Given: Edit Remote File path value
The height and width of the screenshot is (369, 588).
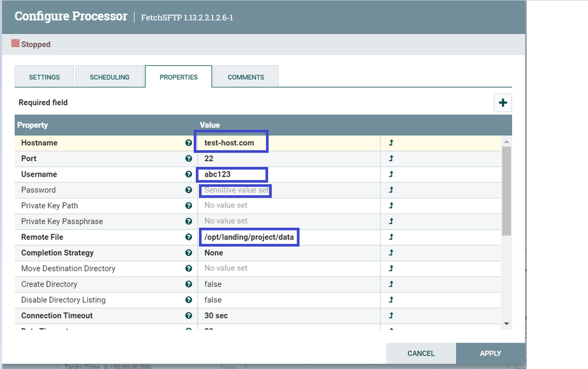Looking at the screenshot, I should coord(249,237).
